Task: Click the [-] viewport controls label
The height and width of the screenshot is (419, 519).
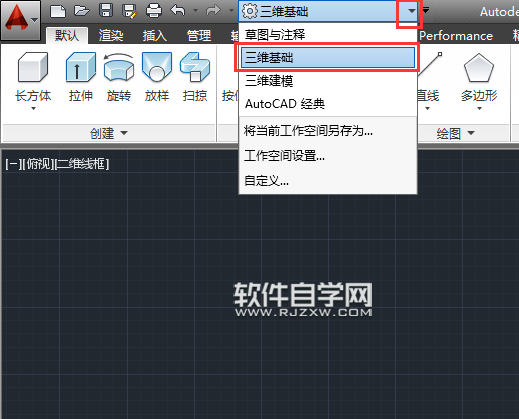Action: [x=13, y=164]
